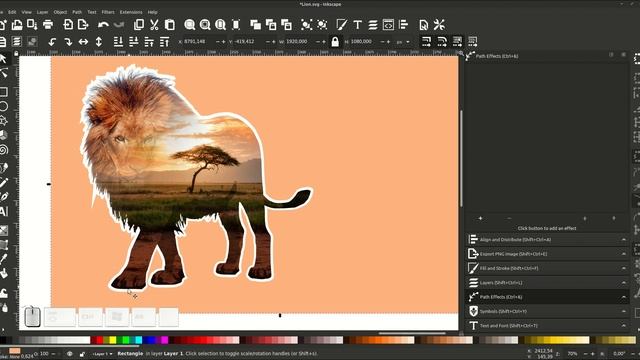Open the Filters menu
The image size is (640, 360).
[x=108, y=12]
